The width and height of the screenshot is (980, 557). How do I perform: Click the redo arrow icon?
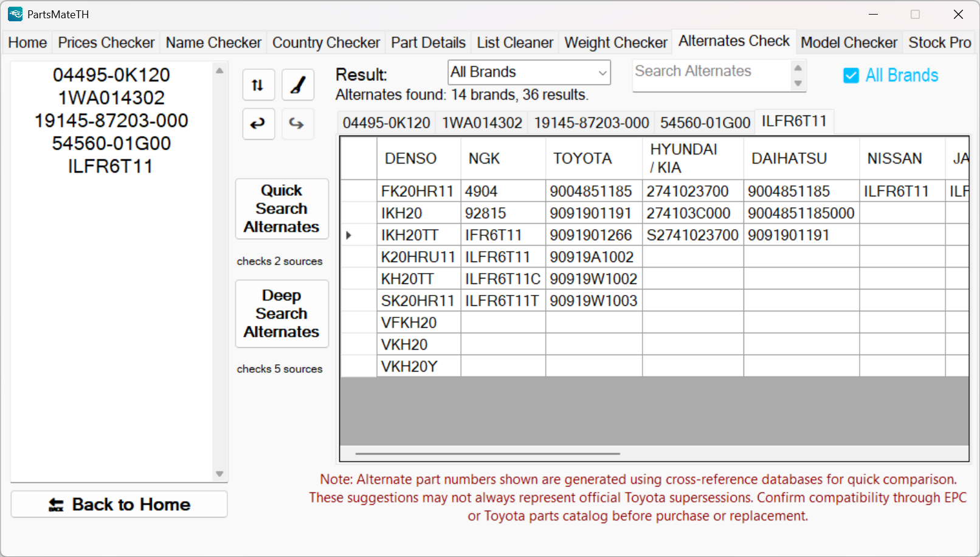[x=297, y=124]
